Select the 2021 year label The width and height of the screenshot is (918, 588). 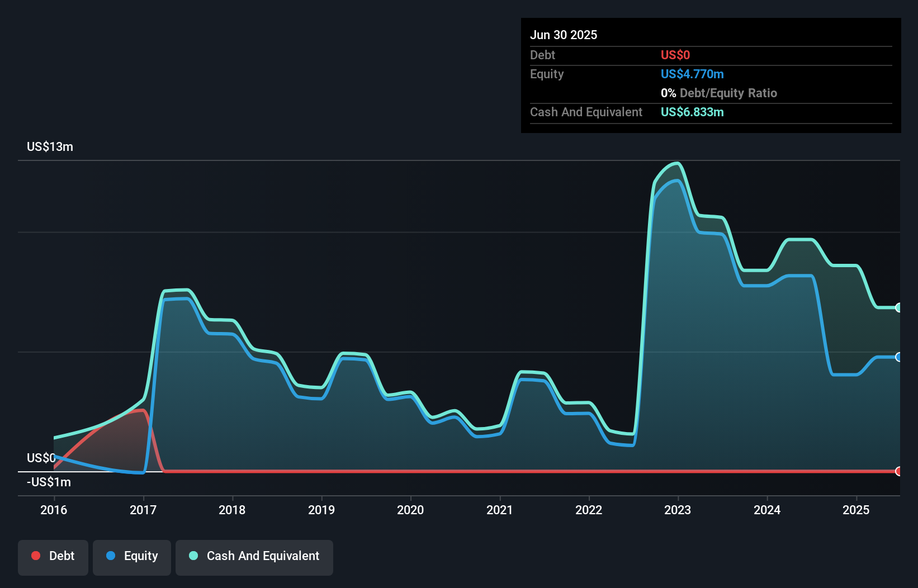click(x=500, y=510)
